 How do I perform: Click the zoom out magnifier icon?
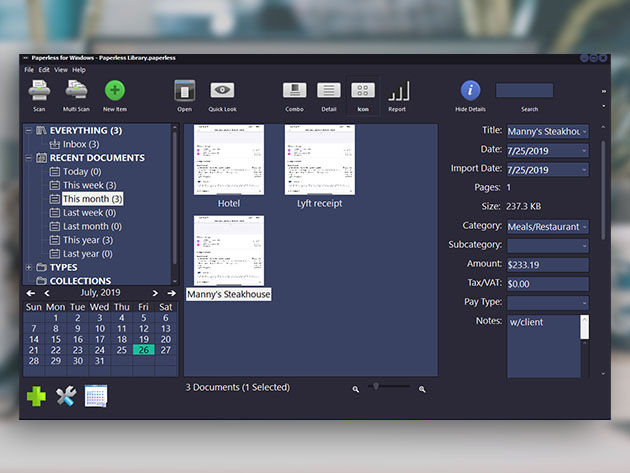[356, 389]
